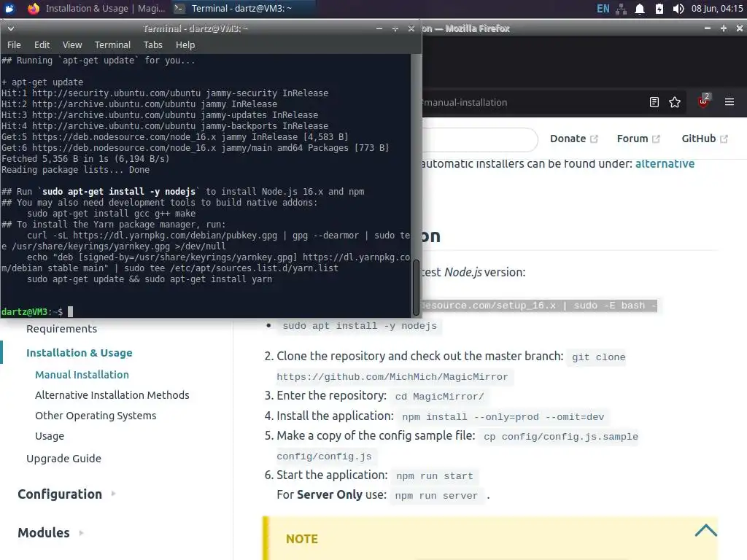Viewport: 747px width, 560px height.
Task: Open Other Operating Systems sidebar entry
Action: [96, 416]
